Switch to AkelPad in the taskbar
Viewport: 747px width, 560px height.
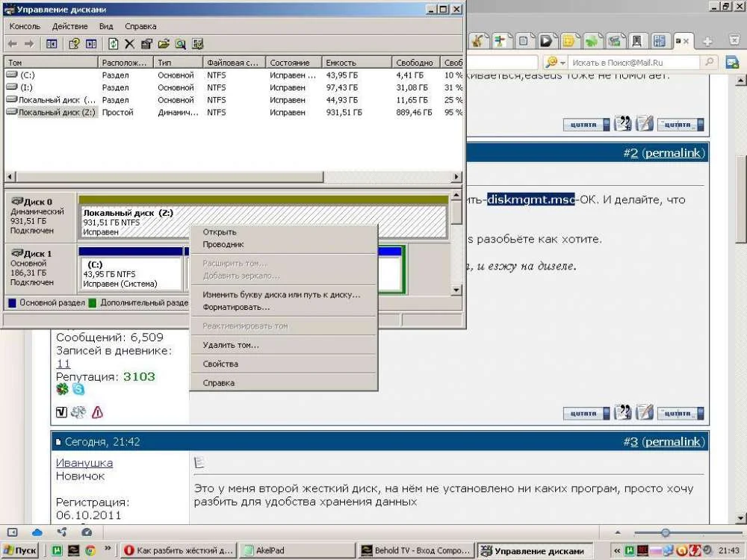click(x=297, y=550)
